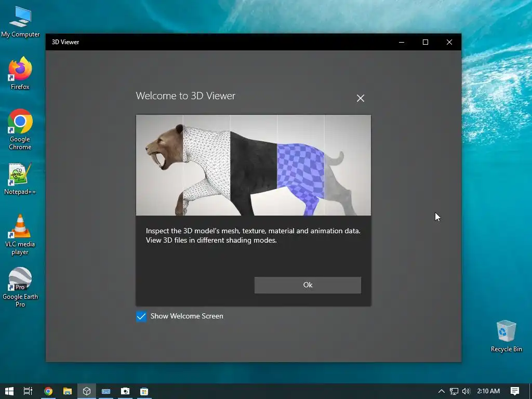Click the 3D Viewer title bar text
Viewport: 532px width, 399px height.
point(65,42)
